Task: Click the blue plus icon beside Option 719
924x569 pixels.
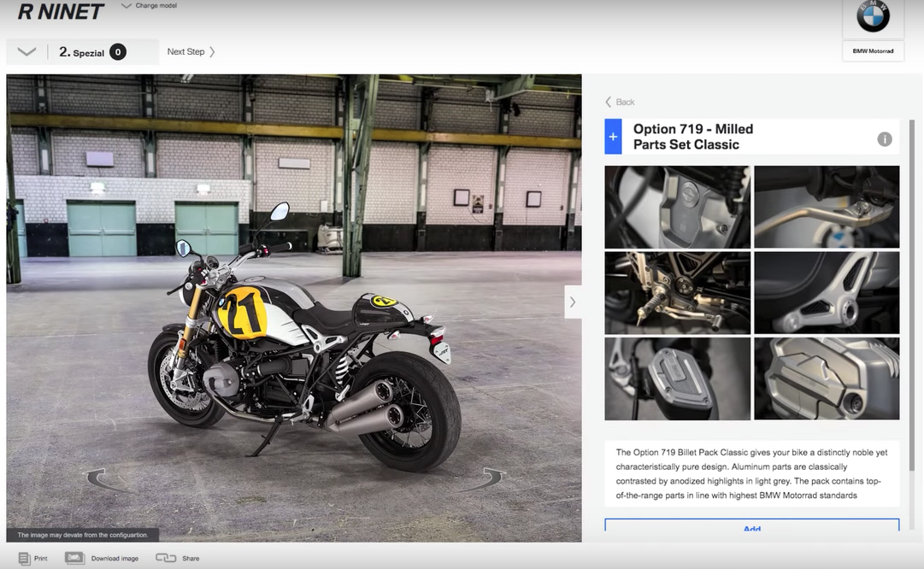Action: pos(613,137)
